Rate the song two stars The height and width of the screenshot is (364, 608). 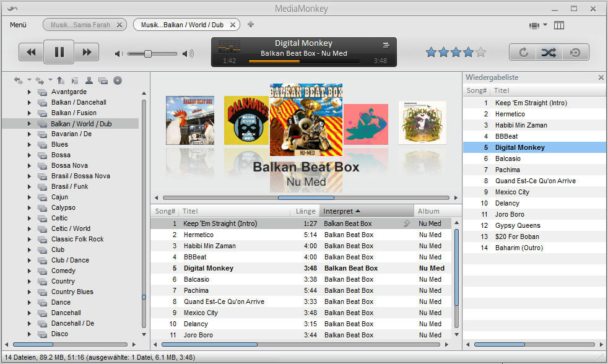click(443, 52)
